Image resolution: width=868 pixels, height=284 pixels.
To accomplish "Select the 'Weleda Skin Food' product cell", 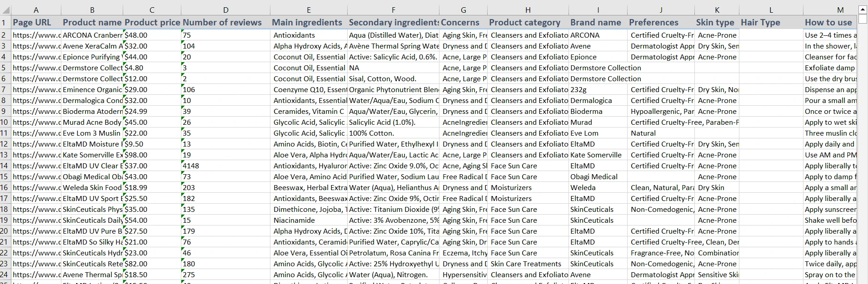I will click(92, 187).
